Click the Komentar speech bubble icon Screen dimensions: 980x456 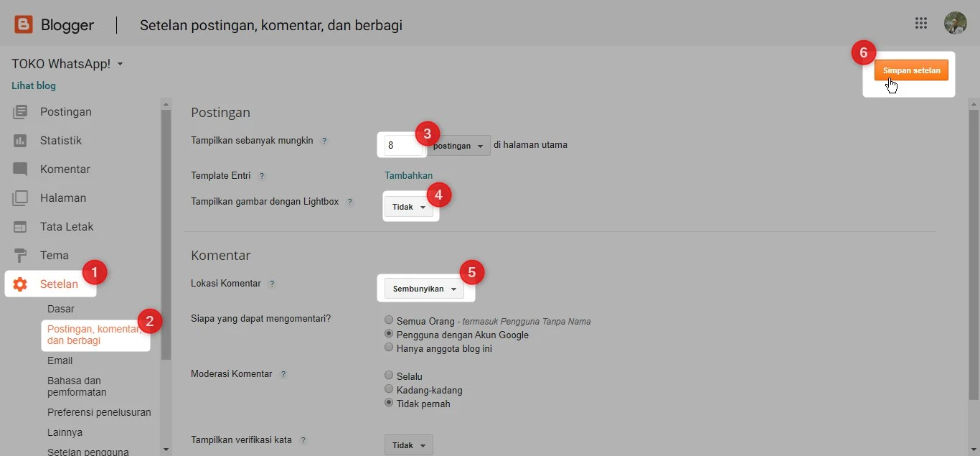20,169
